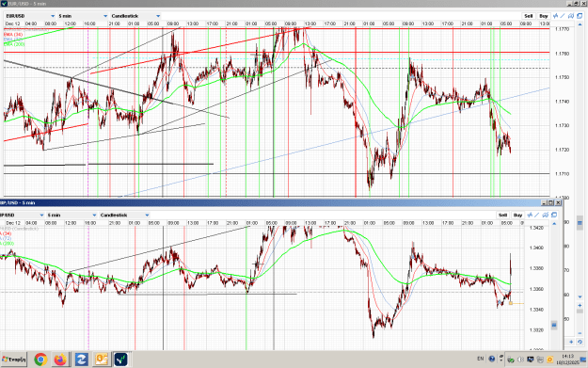Click the blue slider handle on far-right vertical scale
The width and height of the screenshot is (588, 368).
tap(580, 223)
